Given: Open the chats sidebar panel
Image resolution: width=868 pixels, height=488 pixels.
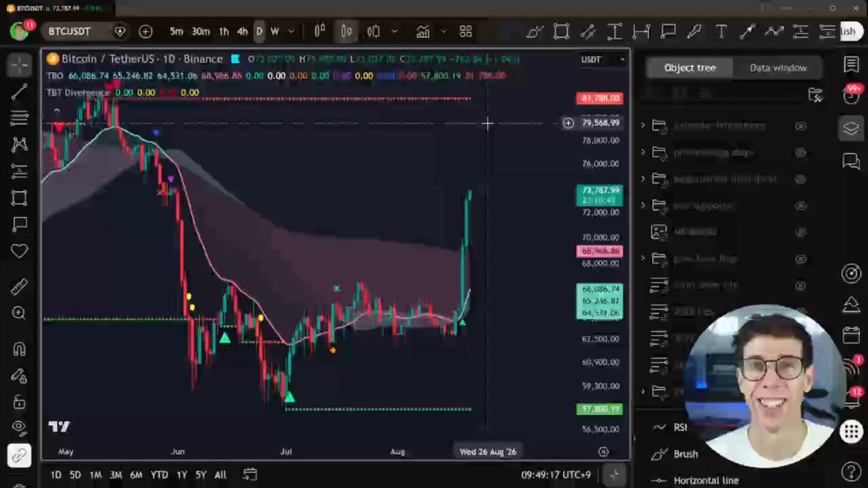Looking at the screenshot, I should (851, 161).
